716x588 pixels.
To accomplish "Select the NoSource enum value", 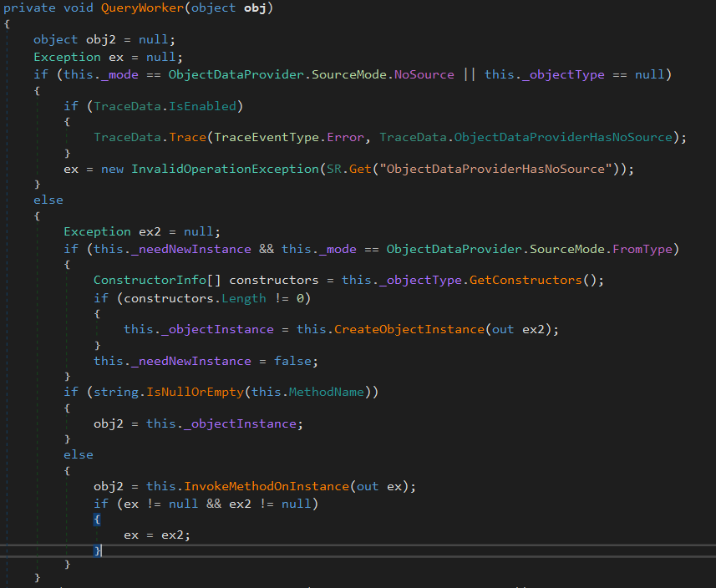I will click(424, 74).
